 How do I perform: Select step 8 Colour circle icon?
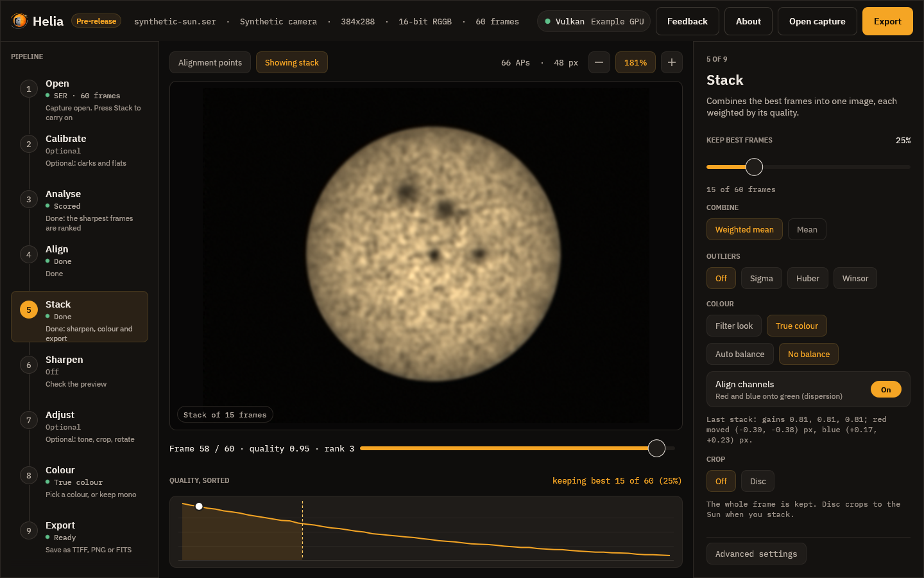tap(28, 475)
